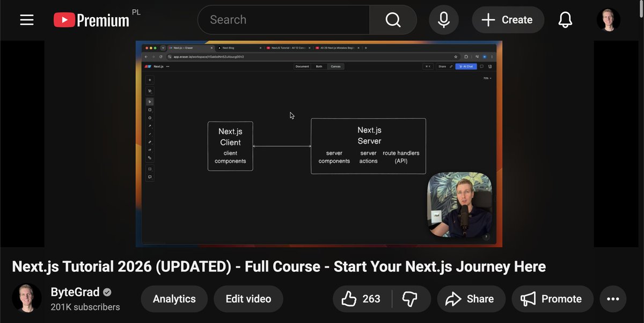Click the Eraser Share button inside the video
Viewport: 644px width, 323px height.
tap(442, 67)
